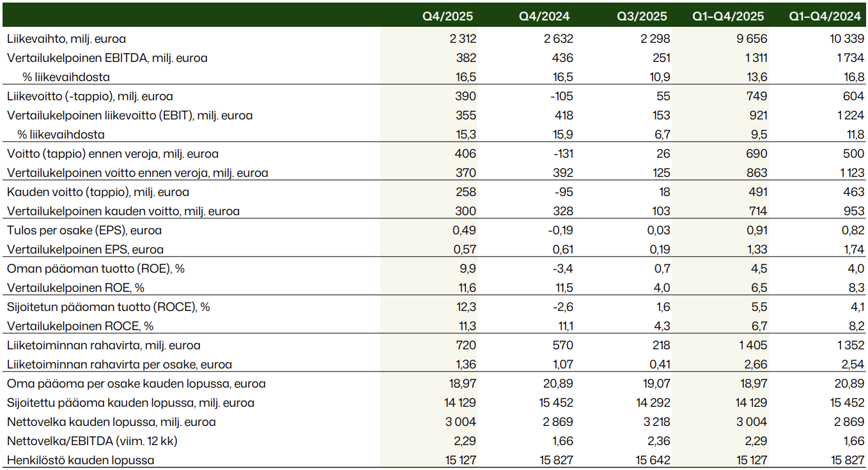Select the Q1–Q4/2025 column header
The image size is (868, 470).
(729, 17)
